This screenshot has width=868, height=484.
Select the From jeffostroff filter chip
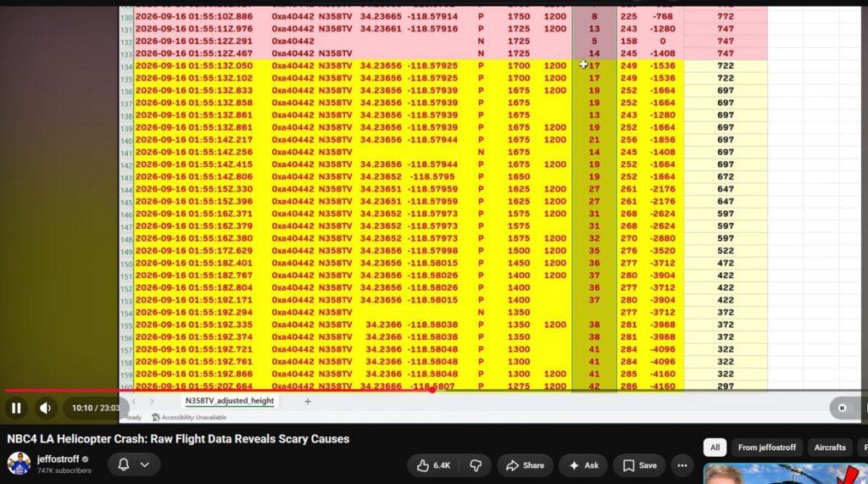[x=766, y=448]
